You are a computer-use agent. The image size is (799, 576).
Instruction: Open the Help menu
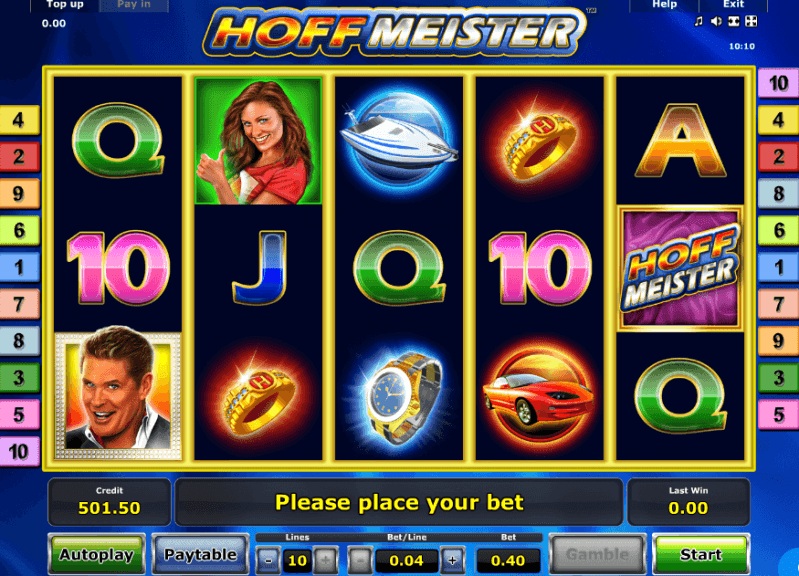pos(664,5)
